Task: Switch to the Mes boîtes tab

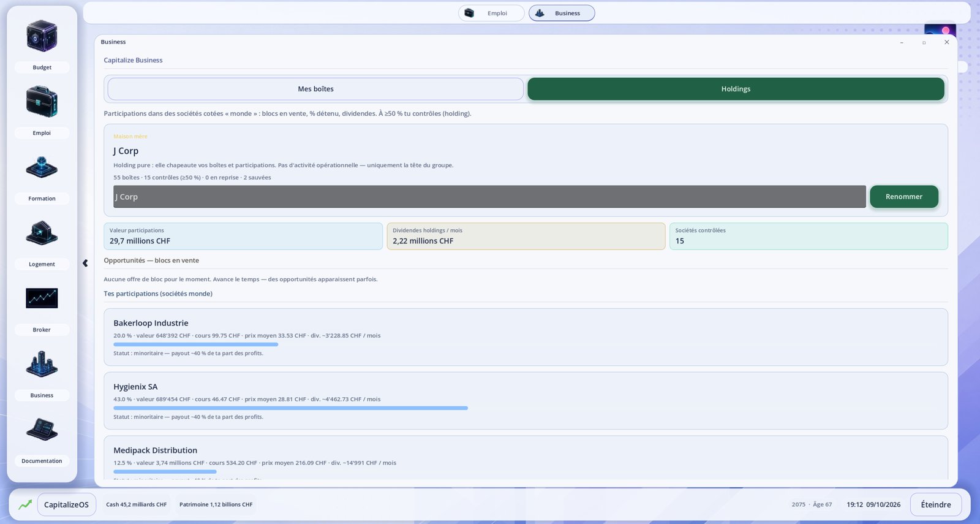Action: point(315,89)
